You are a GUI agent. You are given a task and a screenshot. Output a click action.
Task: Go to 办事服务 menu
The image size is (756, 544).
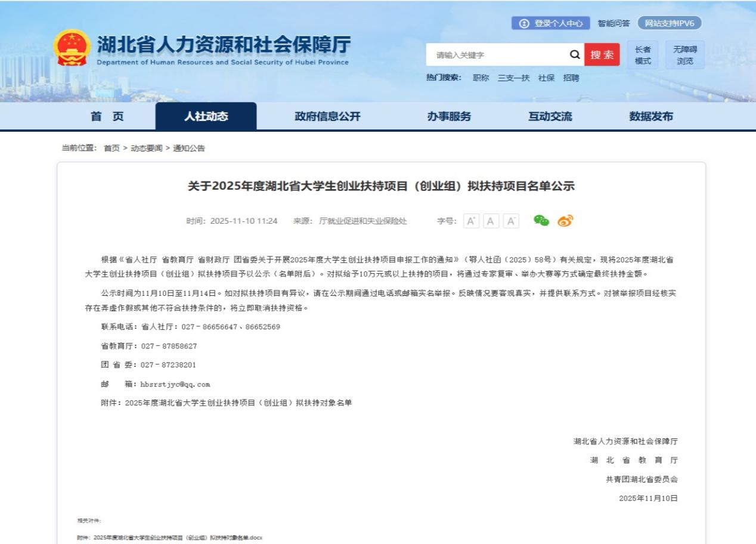pos(449,116)
